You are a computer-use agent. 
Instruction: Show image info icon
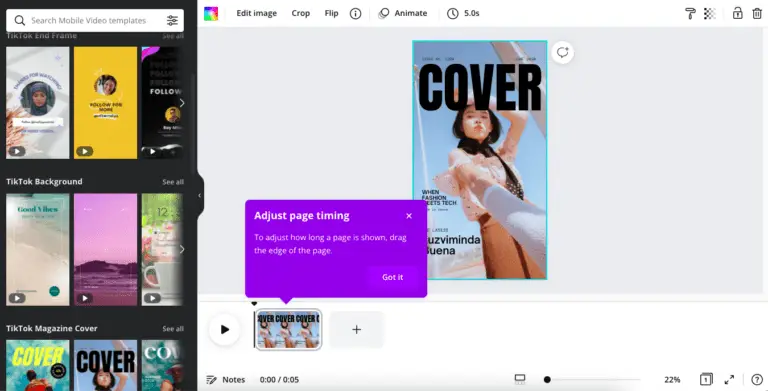point(356,14)
